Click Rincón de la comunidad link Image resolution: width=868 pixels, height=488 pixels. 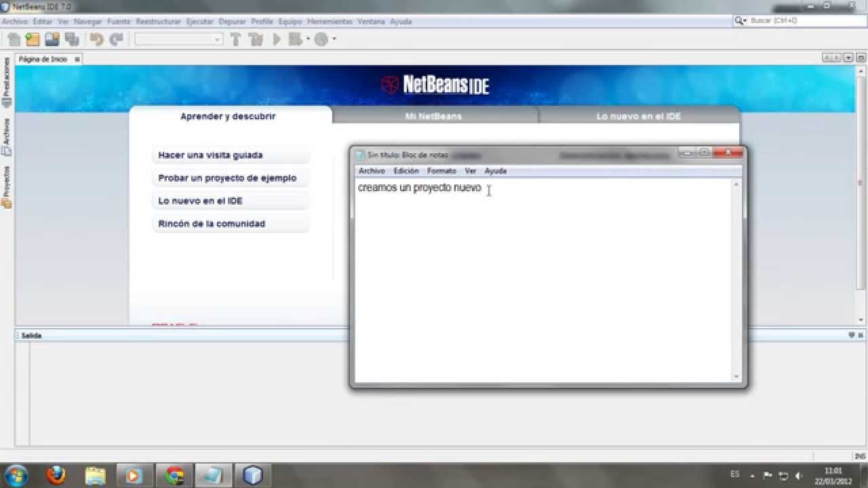tap(212, 224)
